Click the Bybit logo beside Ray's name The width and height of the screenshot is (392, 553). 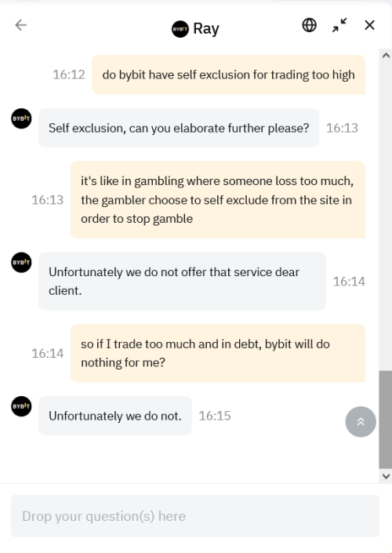click(180, 29)
